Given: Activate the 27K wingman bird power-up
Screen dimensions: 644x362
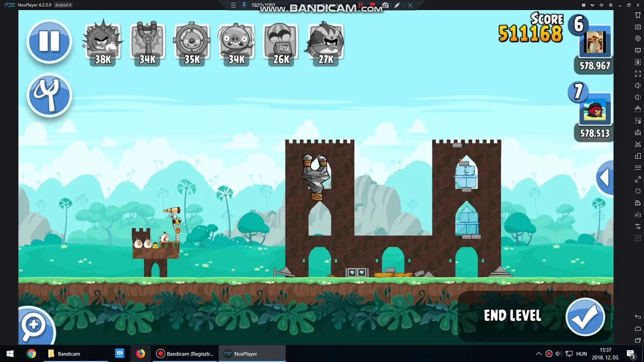Looking at the screenshot, I should click(x=326, y=43).
